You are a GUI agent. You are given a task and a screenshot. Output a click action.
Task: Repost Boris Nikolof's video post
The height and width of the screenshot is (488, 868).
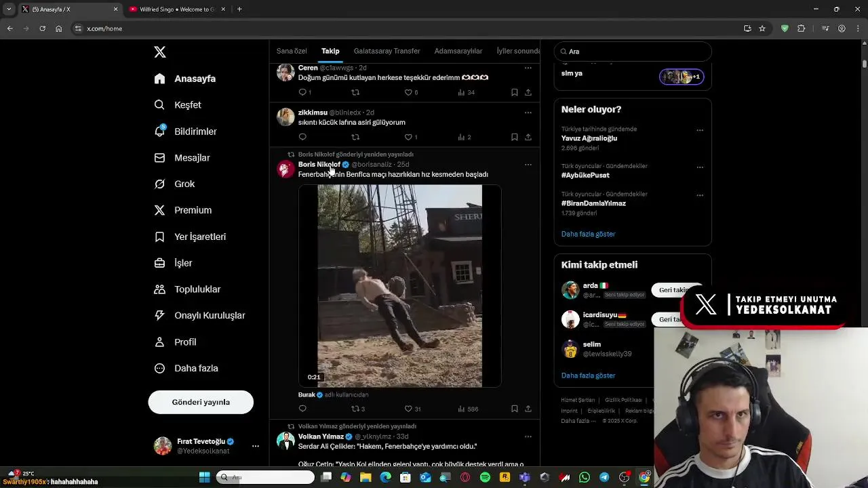coord(355,409)
